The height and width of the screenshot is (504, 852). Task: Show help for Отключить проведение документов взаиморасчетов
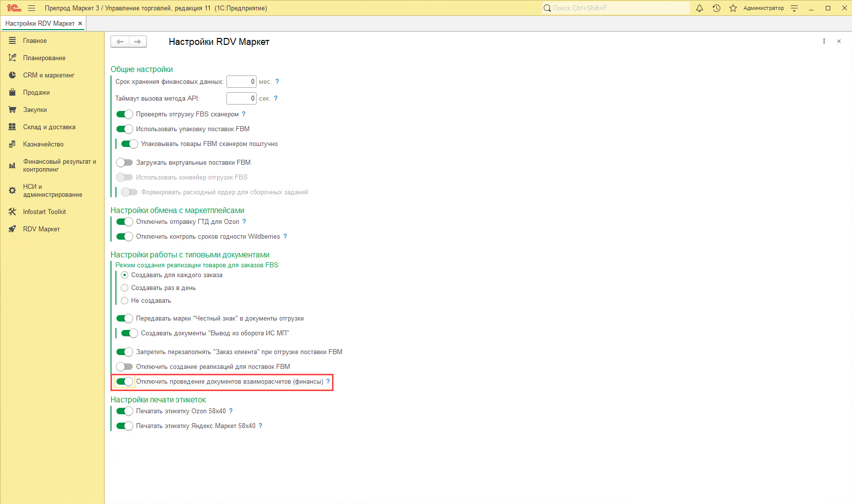tap(328, 381)
